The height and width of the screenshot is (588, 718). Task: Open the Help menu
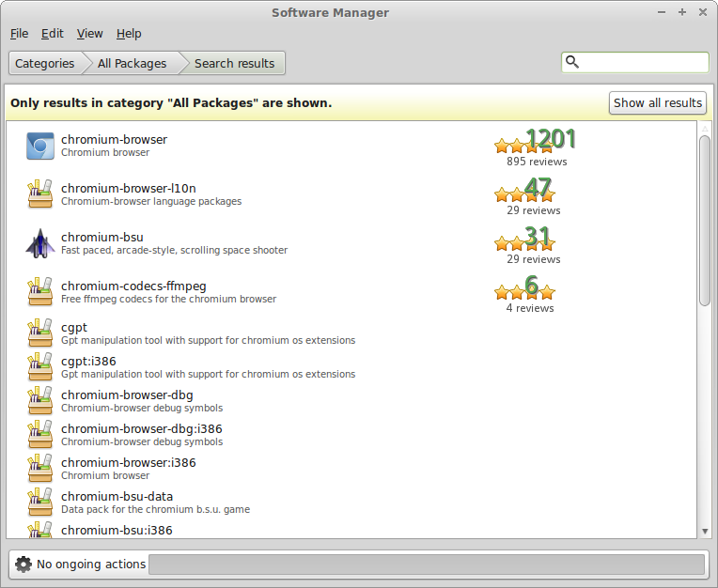click(129, 34)
